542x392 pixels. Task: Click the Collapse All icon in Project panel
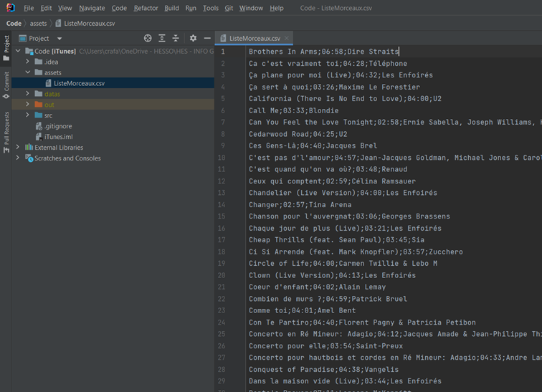(x=176, y=38)
